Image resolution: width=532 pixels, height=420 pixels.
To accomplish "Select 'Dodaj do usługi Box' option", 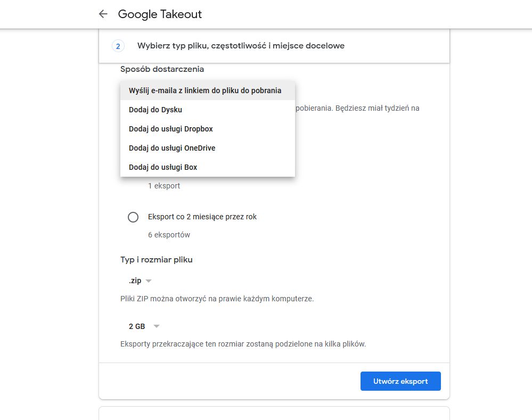I will 163,167.
